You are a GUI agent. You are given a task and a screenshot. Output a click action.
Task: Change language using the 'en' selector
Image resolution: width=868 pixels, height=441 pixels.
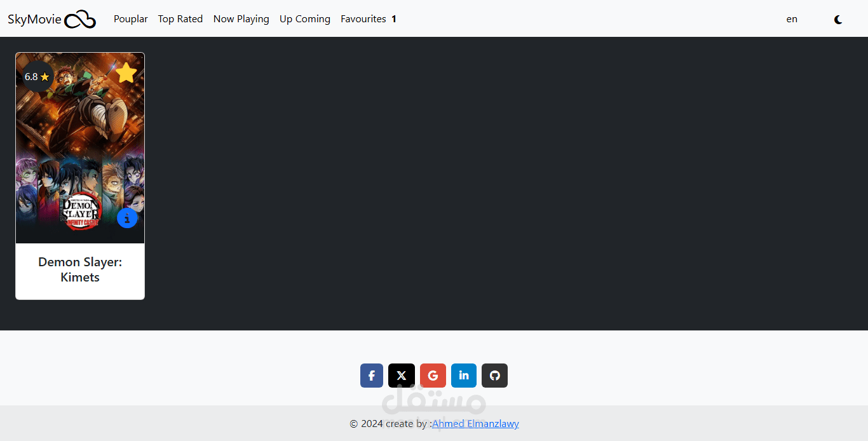792,19
